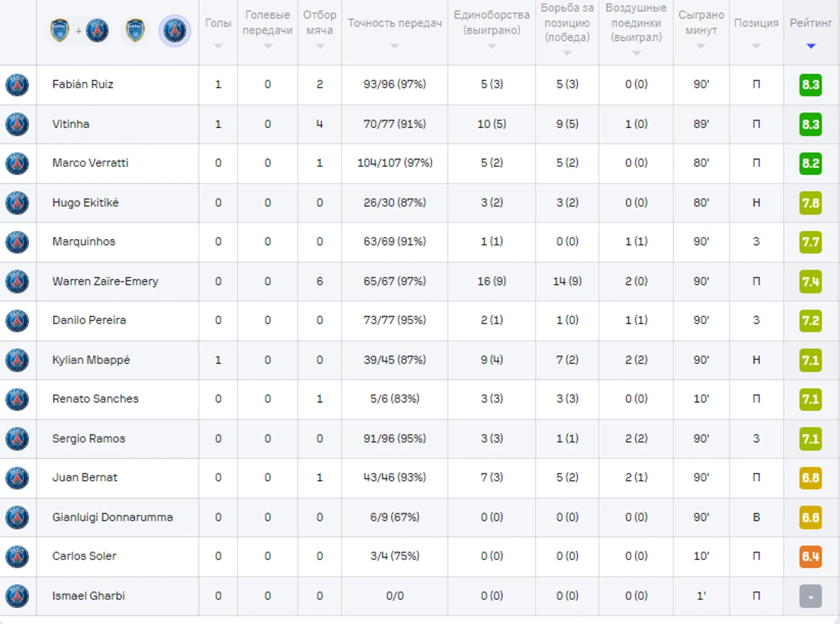Click the club crest next to Vitinha
Image resolution: width=840 pixels, height=624 pixels.
(x=17, y=124)
